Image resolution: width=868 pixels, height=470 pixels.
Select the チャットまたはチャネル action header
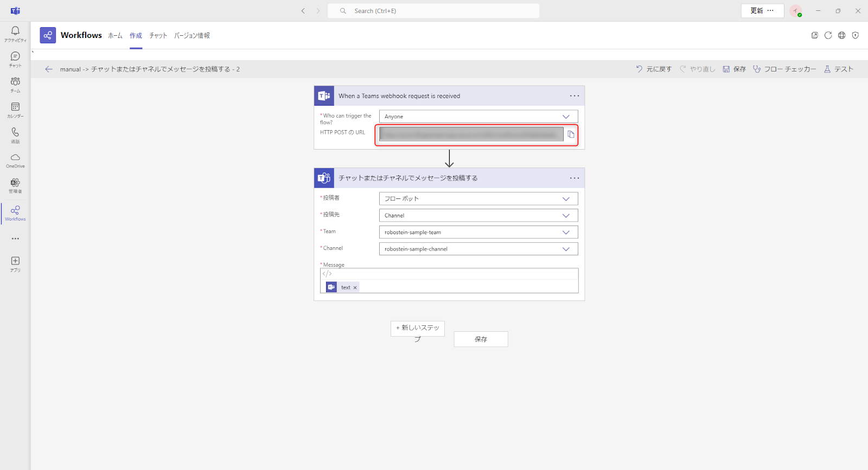449,178
